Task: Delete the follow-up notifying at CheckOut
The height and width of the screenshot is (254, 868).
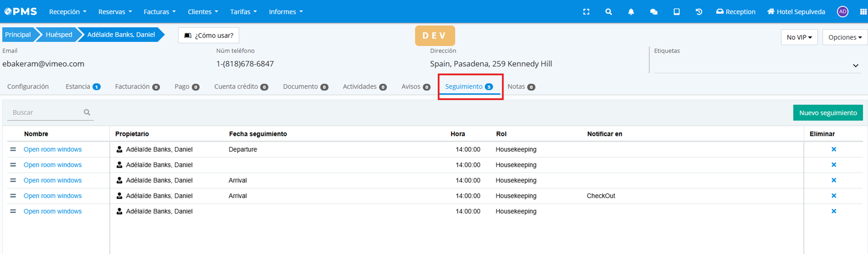Action: [833, 196]
